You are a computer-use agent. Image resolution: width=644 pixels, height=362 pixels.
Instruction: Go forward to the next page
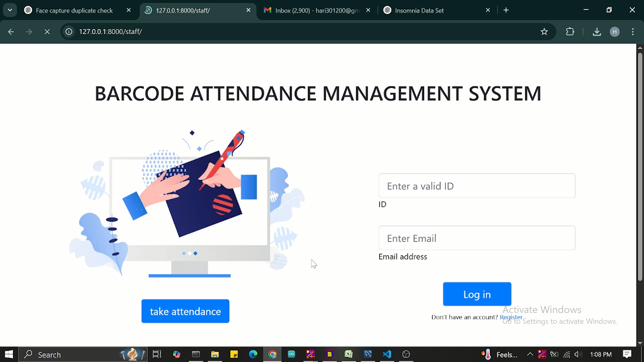[x=29, y=32]
